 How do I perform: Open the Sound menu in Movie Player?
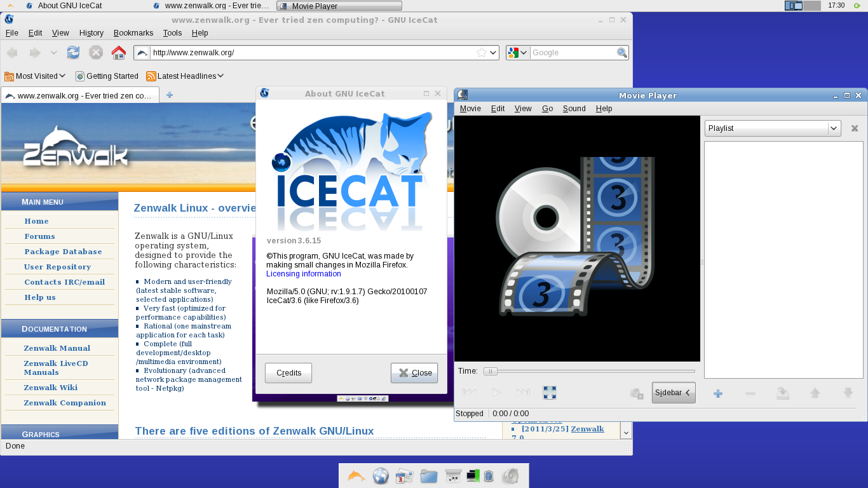click(x=574, y=109)
